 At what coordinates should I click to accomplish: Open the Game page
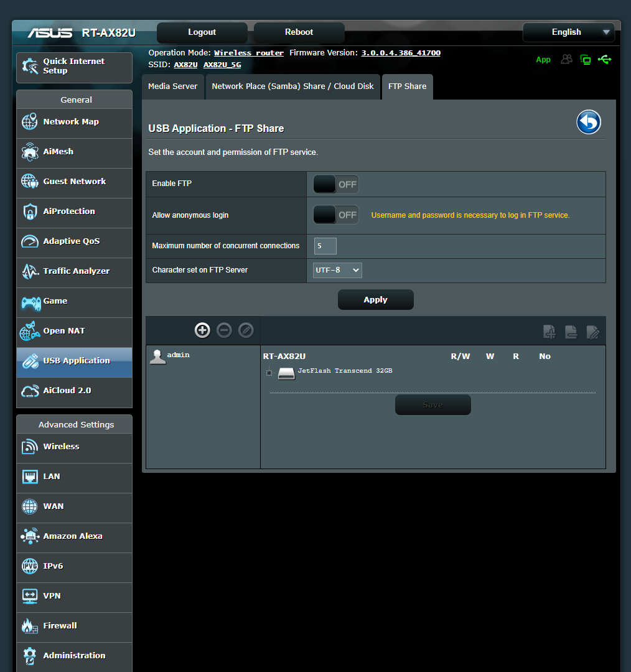tap(74, 302)
